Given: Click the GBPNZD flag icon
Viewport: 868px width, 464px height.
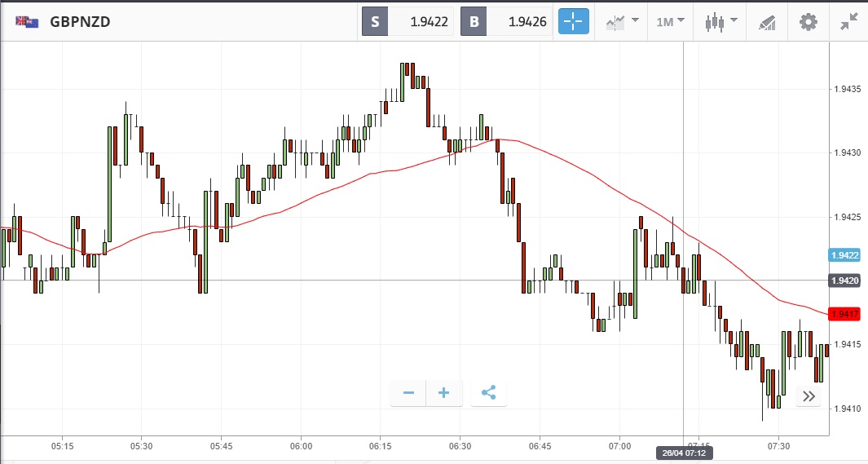Looking at the screenshot, I should tap(27, 22).
